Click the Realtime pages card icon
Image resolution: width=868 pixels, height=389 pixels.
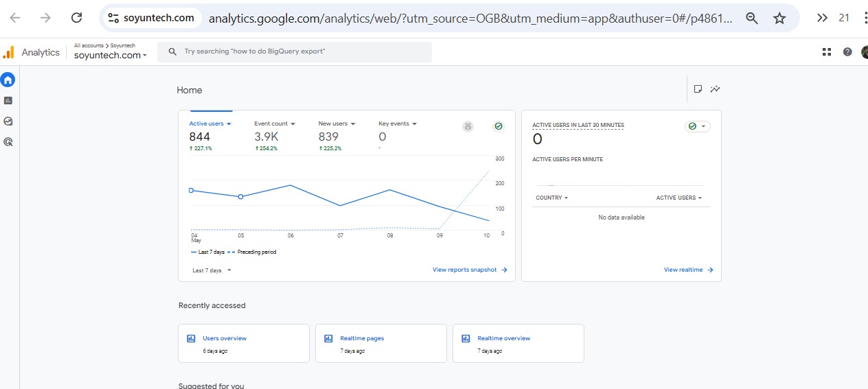click(328, 338)
